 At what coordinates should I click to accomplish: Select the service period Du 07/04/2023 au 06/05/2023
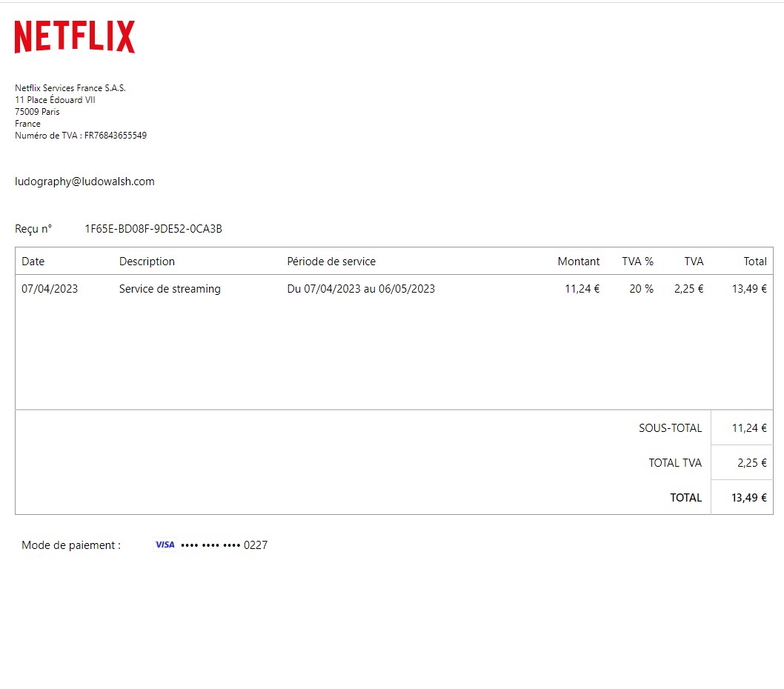click(x=361, y=289)
